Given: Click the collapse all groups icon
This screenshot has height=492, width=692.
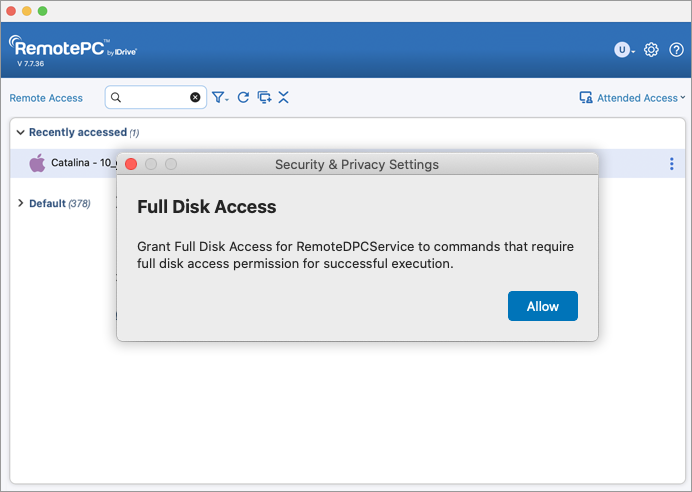Looking at the screenshot, I should [x=284, y=98].
